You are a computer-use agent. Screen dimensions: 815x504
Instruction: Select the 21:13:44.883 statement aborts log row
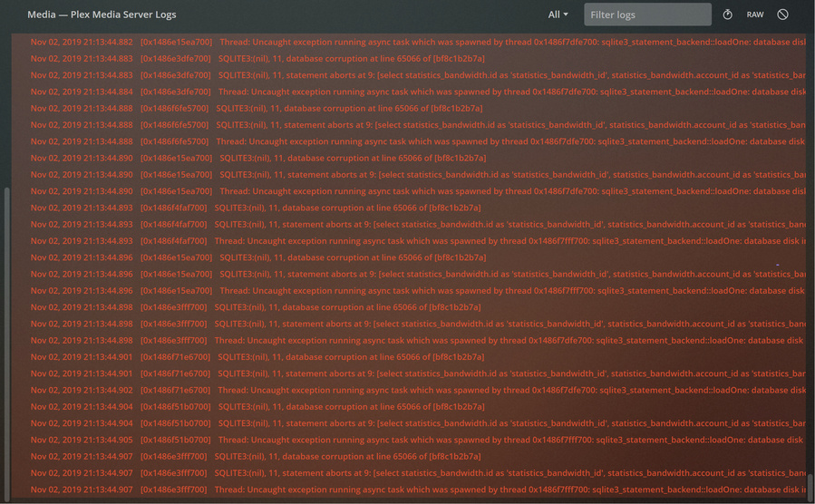409,75
